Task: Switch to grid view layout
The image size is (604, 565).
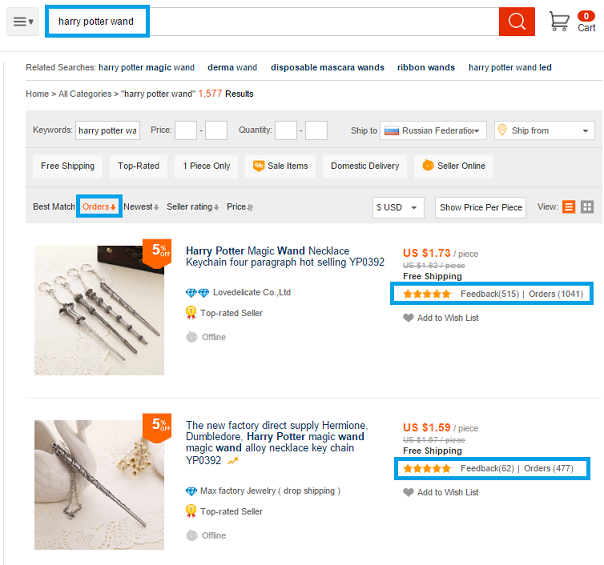Action: tap(587, 207)
